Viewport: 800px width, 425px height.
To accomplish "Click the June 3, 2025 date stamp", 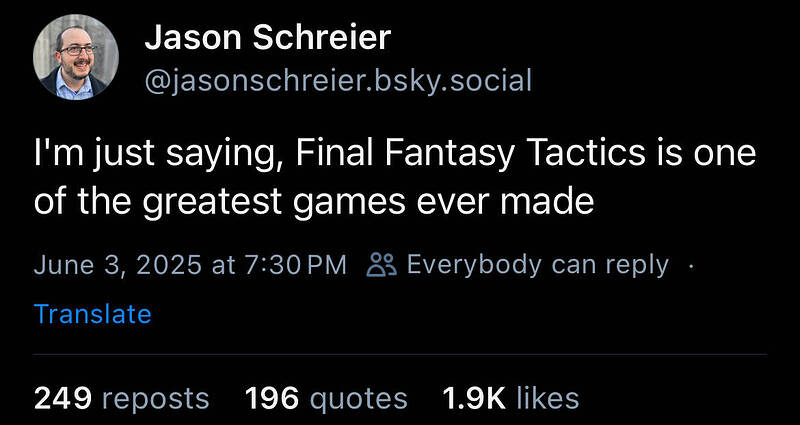I will tap(117, 265).
